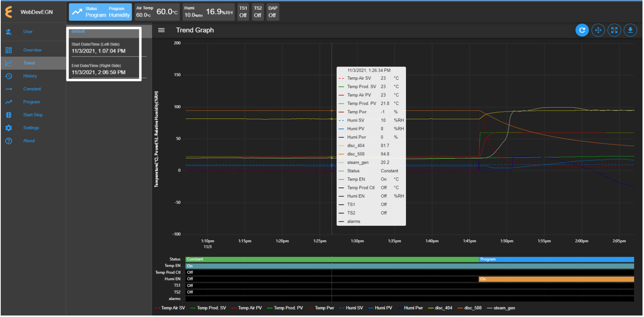Open the Overview dashboard icon

pos(9,50)
